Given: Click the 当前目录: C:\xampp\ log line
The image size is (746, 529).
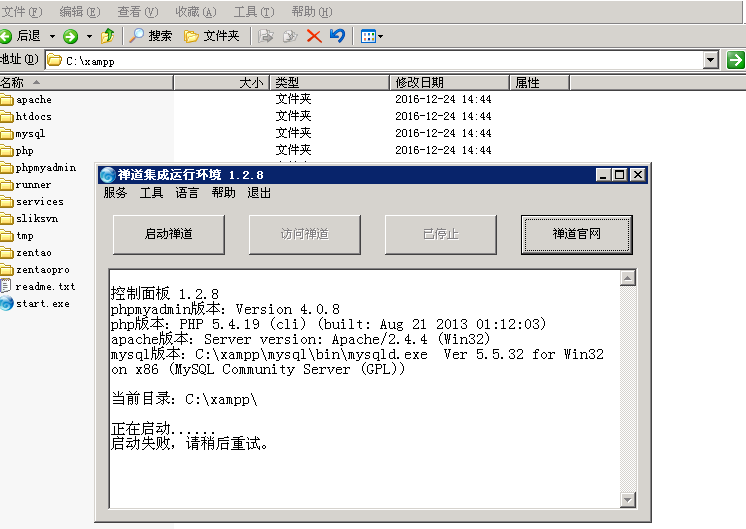Looking at the screenshot, I should [184, 398].
